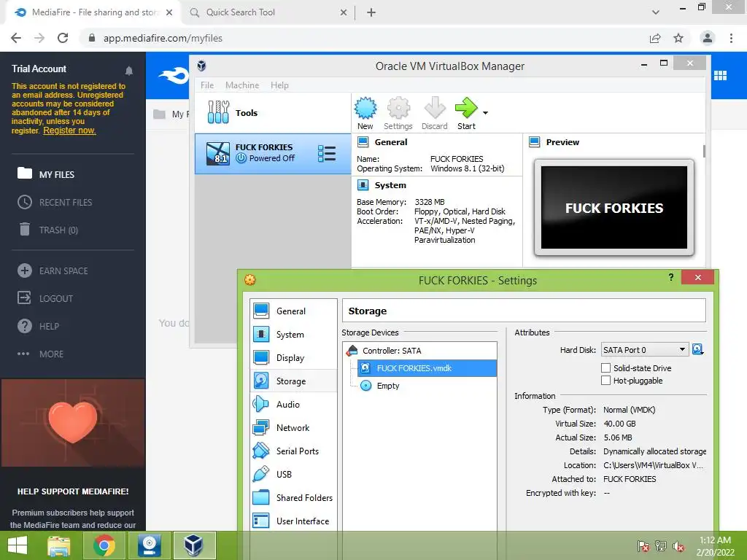
Task: Click EARN SPACE in MediaFire sidebar
Action: point(53,271)
